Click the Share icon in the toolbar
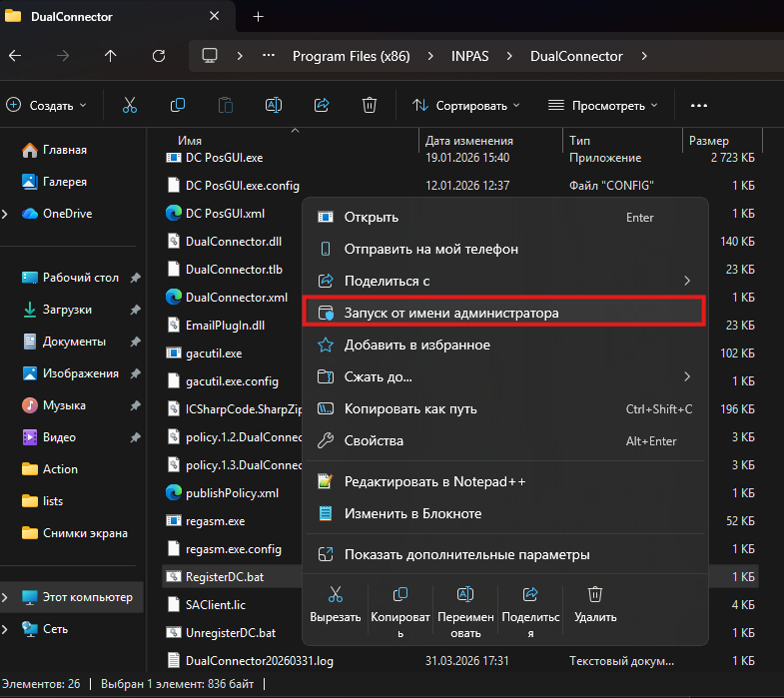784x698 pixels. pos(322,105)
